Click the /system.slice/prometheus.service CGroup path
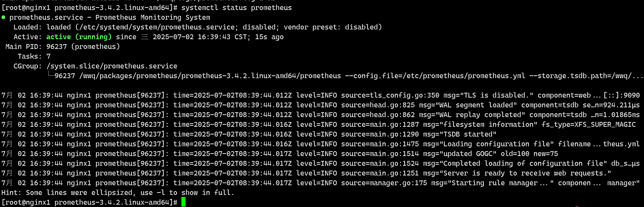The width and height of the screenshot is (644, 207). pos(112,66)
